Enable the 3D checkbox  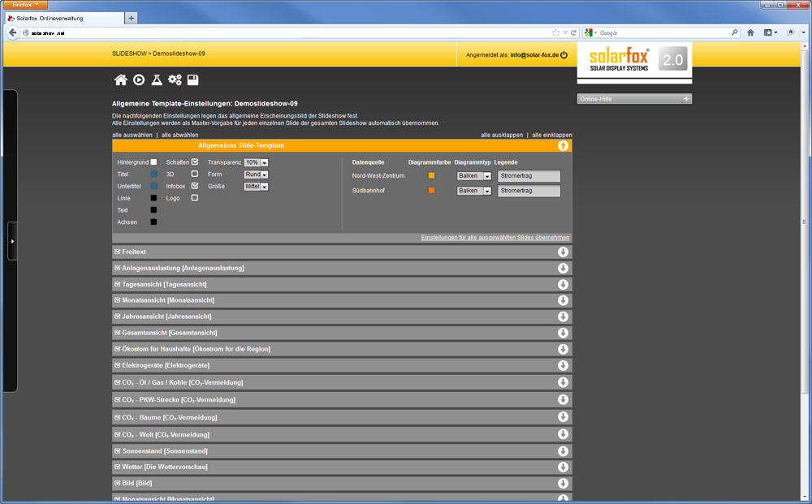pos(195,174)
